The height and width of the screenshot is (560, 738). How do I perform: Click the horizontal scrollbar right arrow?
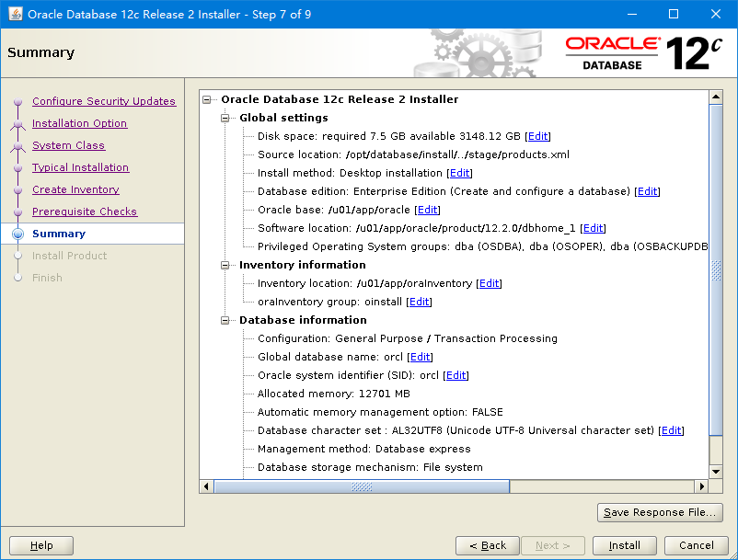(x=702, y=486)
